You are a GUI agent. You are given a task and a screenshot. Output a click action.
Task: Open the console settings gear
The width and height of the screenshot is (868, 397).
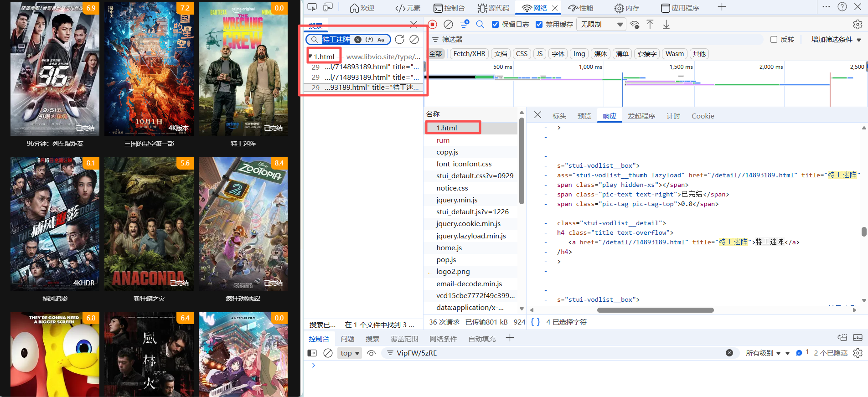858,353
